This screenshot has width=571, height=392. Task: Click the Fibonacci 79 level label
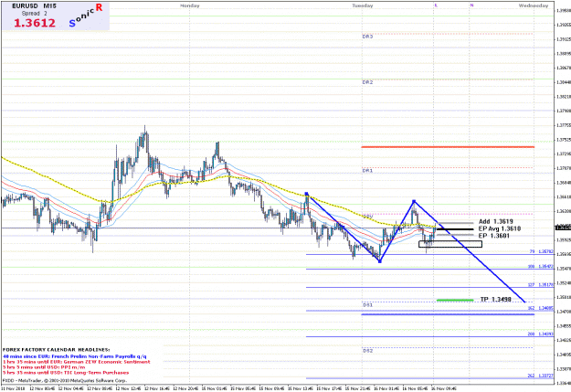pos(541,251)
